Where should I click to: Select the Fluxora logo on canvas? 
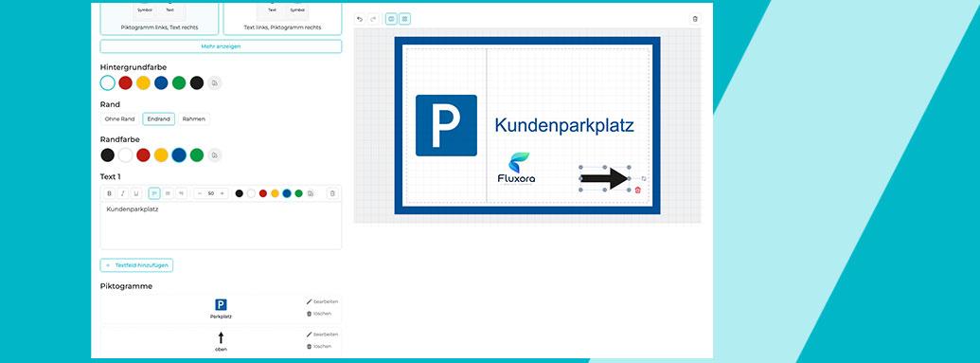516,169
